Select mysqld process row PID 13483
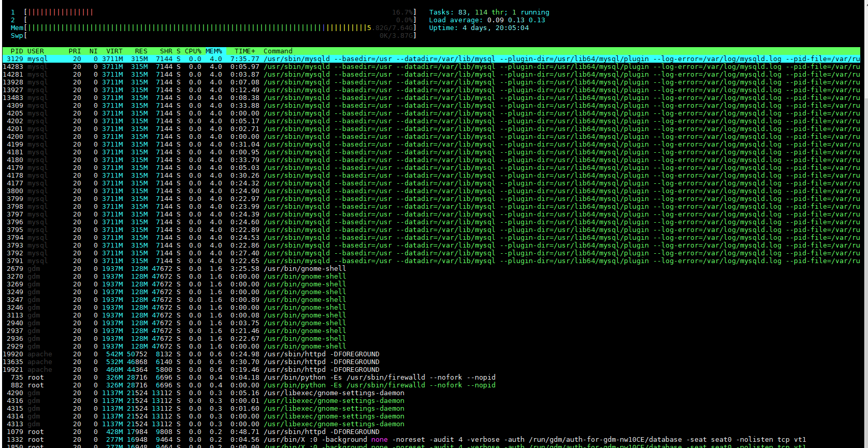This screenshot has width=868, height=448. pos(431,98)
